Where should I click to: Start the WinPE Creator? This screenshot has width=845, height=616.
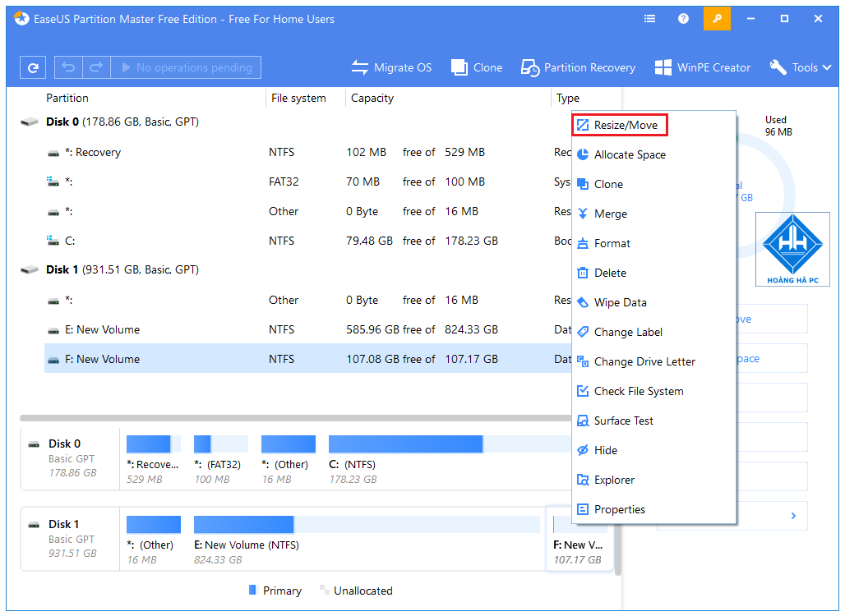703,67
